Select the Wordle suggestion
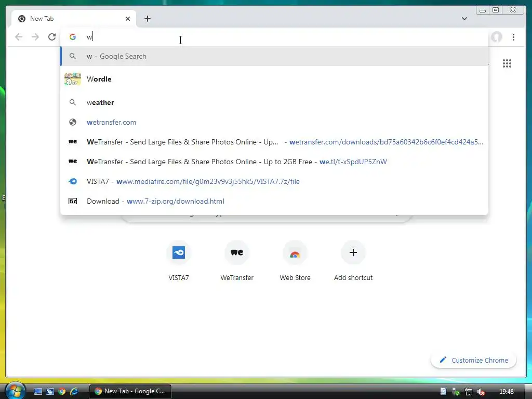The width and height of the screenshot is (532, 399). tap(274, 79)
